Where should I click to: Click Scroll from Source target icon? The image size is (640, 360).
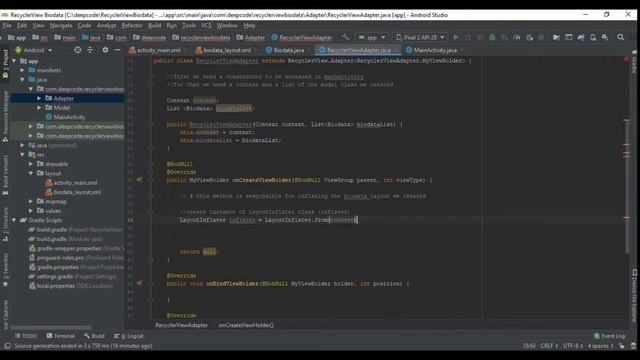pyautogui.click(x=78, y=50)
